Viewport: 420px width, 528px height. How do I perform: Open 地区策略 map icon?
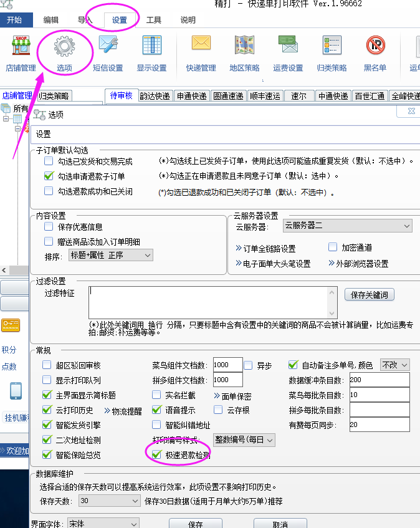(244, 45)
